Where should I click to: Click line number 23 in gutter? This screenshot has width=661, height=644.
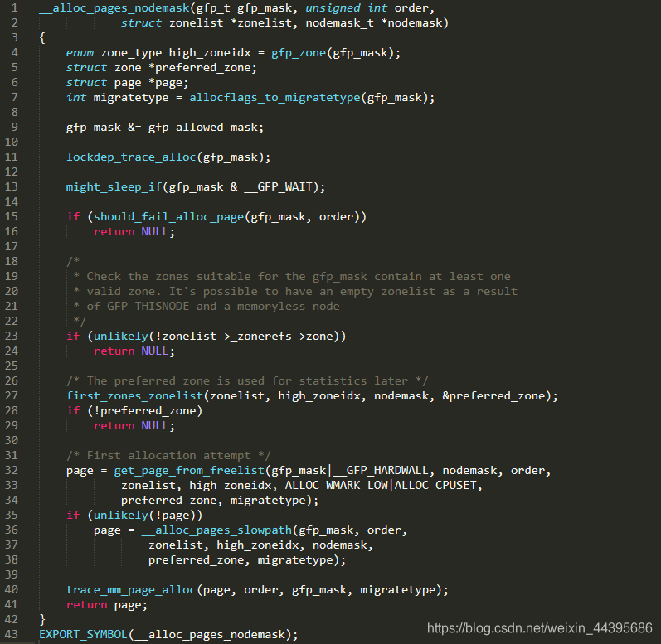click(x=12, y=337)
